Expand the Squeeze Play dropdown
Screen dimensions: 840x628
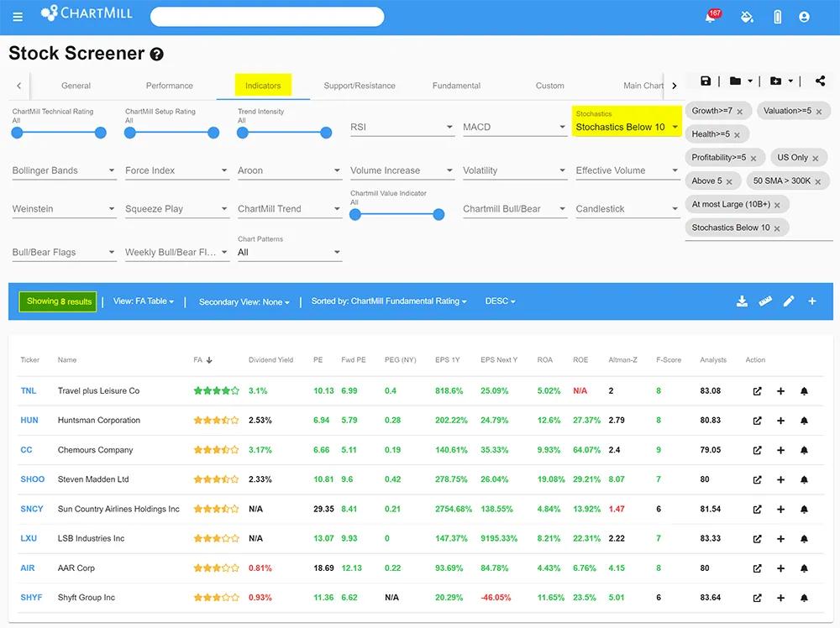click(x=176, y=209)
